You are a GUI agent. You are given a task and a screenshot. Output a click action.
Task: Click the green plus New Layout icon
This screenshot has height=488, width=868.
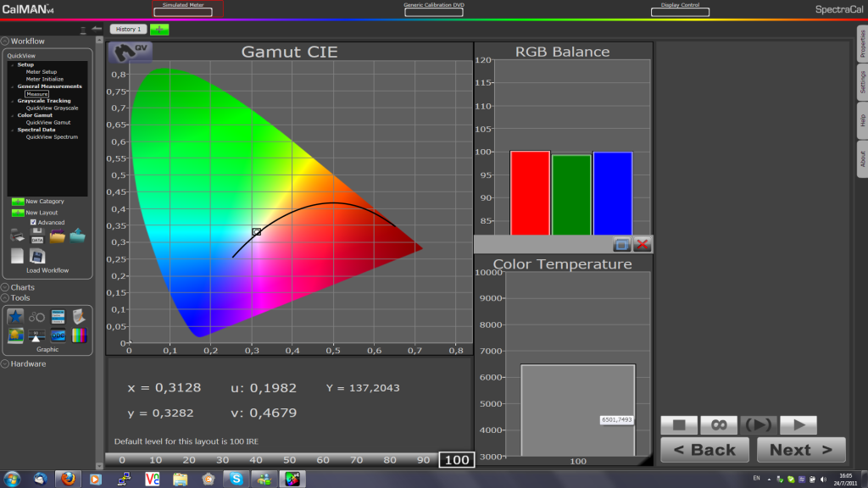click(x=18, y=213)
